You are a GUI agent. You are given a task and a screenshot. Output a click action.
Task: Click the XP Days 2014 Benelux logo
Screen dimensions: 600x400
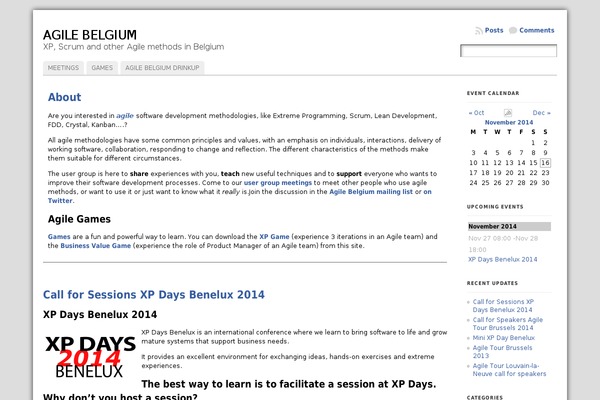pyautogui.click(x=90, y=357)
